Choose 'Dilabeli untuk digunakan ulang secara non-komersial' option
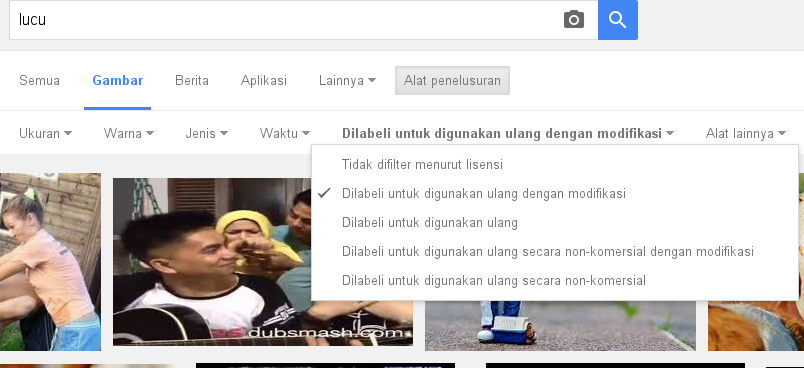Screen dimensions: 804x368 coord(555,280)
